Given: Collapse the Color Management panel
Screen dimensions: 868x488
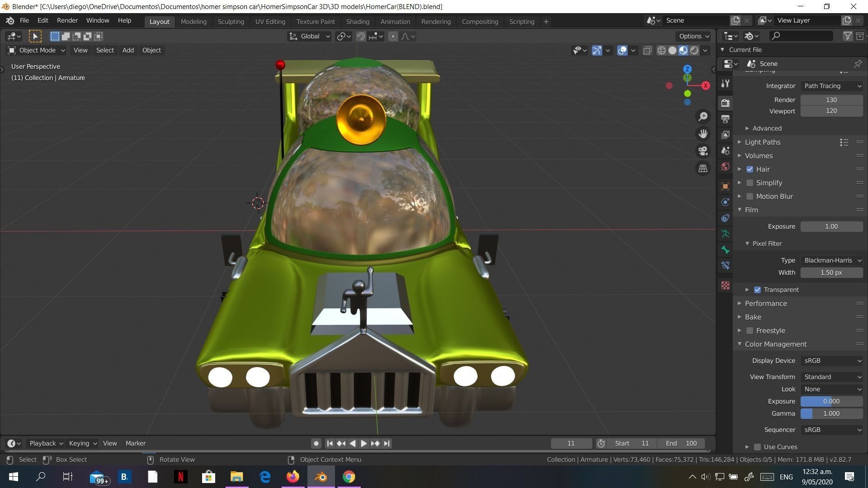Looking at the screenshot, I should coord(775,344).
